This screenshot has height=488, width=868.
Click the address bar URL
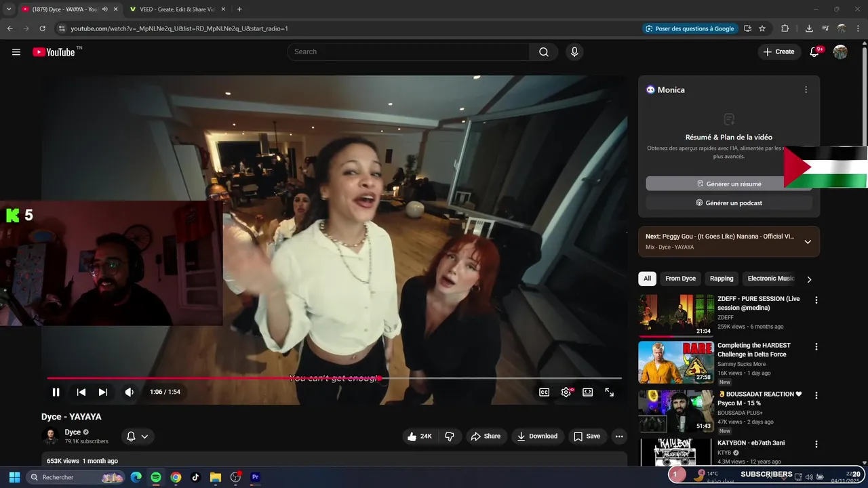point(180,28)
